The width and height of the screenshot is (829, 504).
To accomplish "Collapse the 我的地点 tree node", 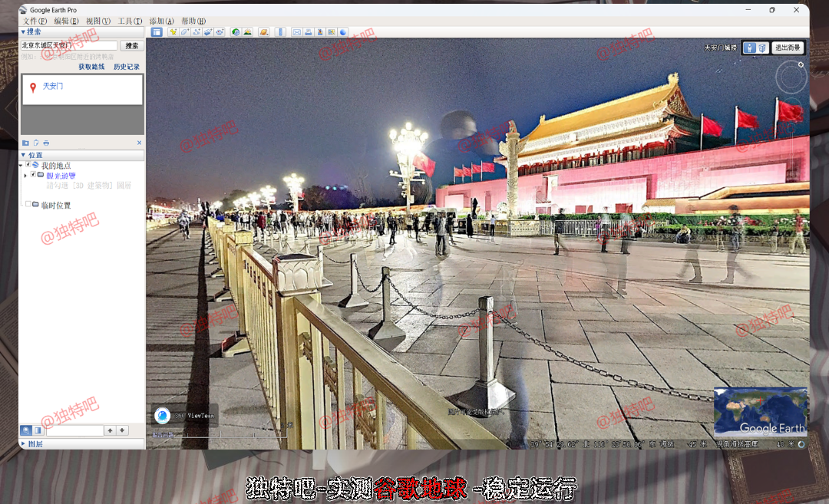I will click(21, 166).
